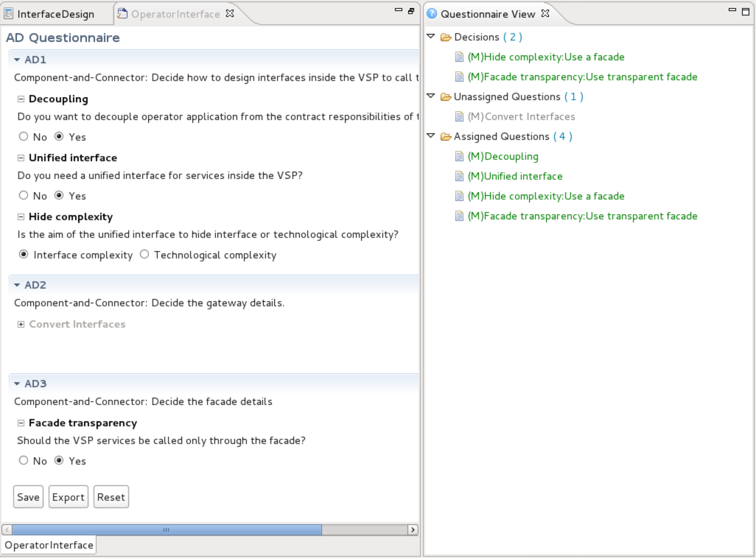Click document icon of Facade transparency under Assigned Questions
The image size is (756, 558).
coord(459,216)
